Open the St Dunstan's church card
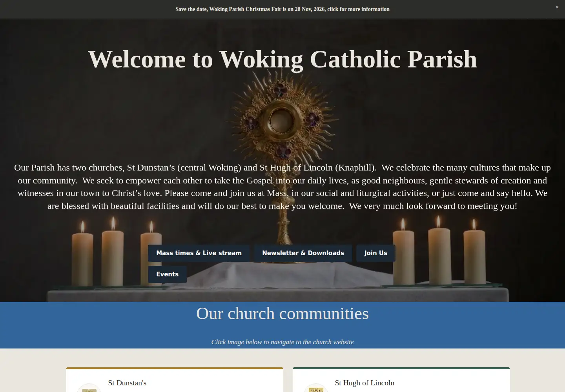 tap(175, 380)
